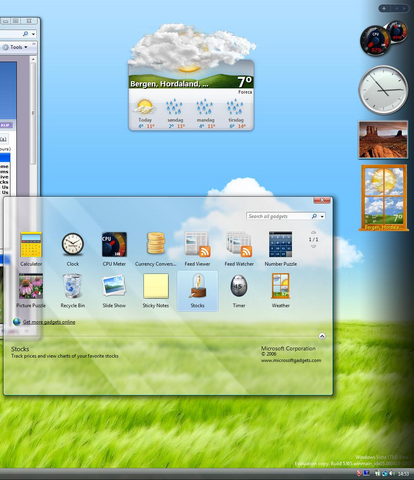Screen dimensions: 414x480
Task: Select the Stocks gadget
Action: point(197,291)
